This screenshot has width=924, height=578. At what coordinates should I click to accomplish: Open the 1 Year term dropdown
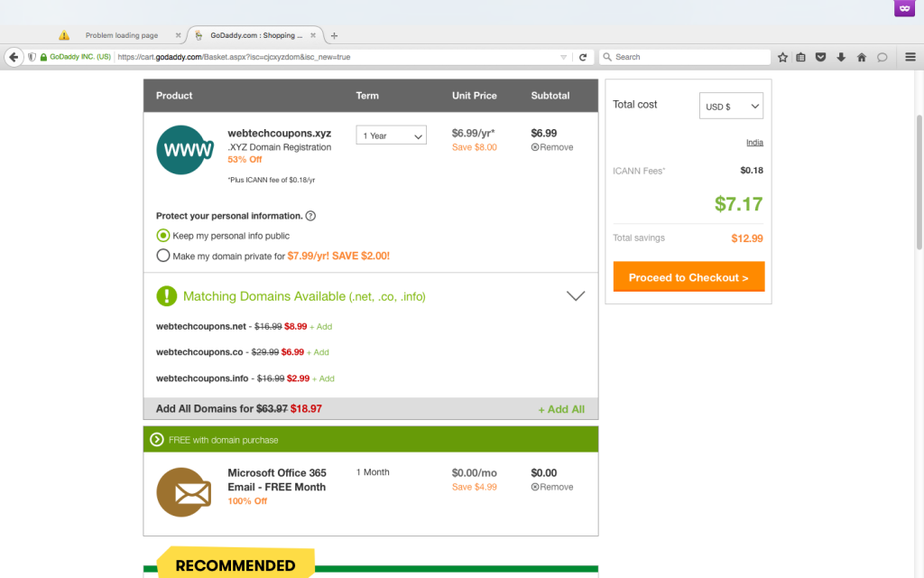[x=391, y=135]
